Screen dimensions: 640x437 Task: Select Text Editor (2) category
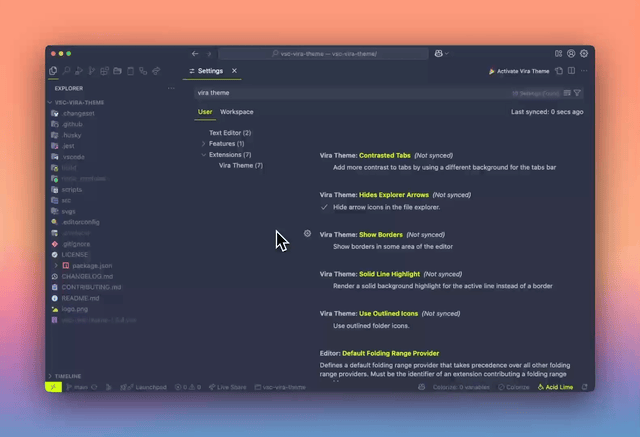pyautogui.click(x=230, y=133)
